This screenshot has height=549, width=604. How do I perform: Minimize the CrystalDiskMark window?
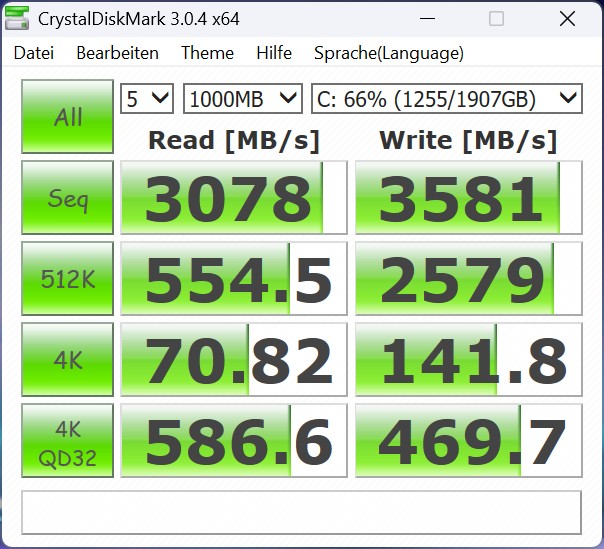[427, 18]
